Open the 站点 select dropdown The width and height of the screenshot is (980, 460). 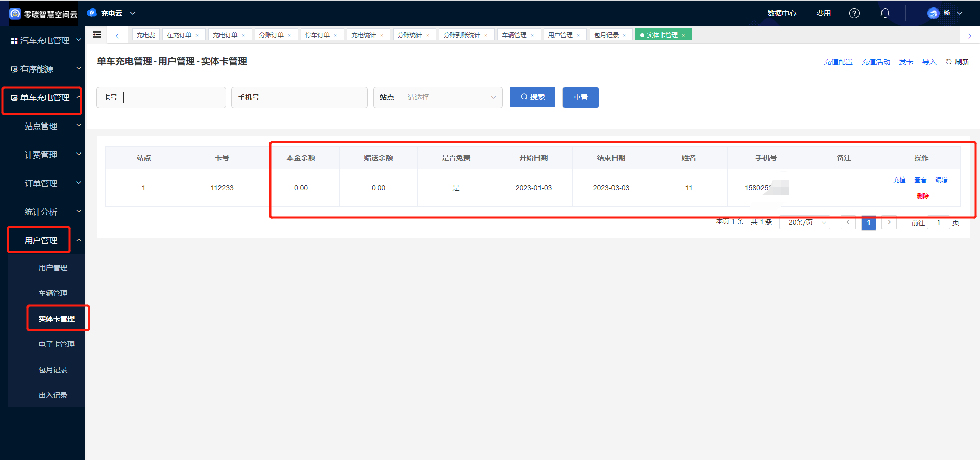click(x=438, y=97)
